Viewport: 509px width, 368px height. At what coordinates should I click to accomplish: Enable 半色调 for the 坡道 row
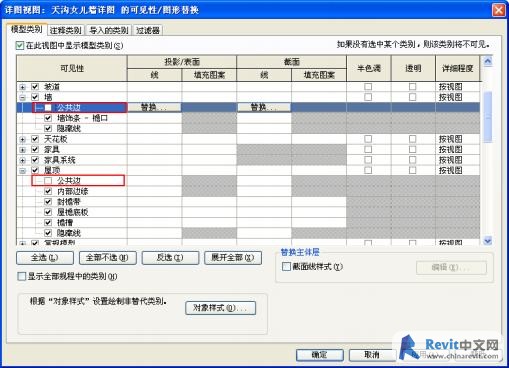(368, 87)
